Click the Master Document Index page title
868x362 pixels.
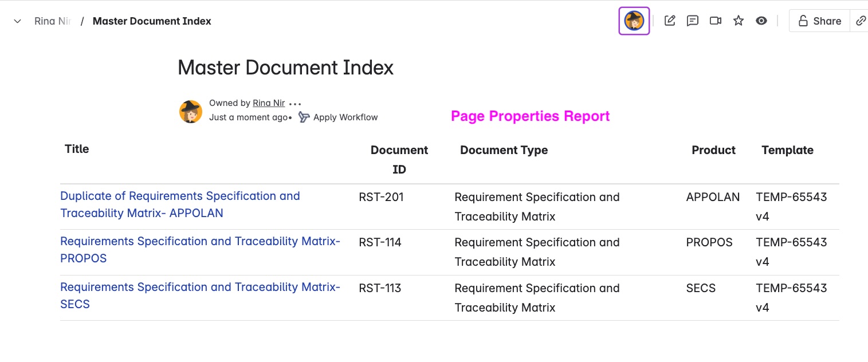(285, 68)
